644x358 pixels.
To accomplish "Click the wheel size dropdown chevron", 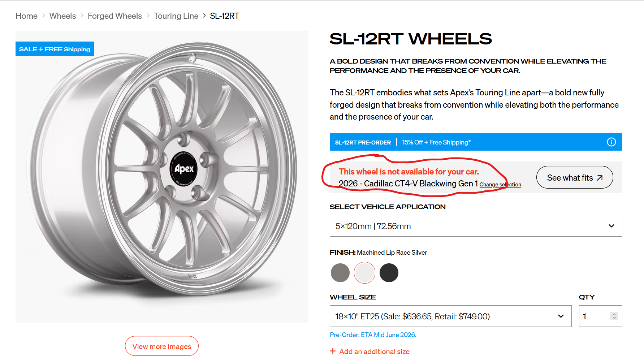I will tap(561, 316).
